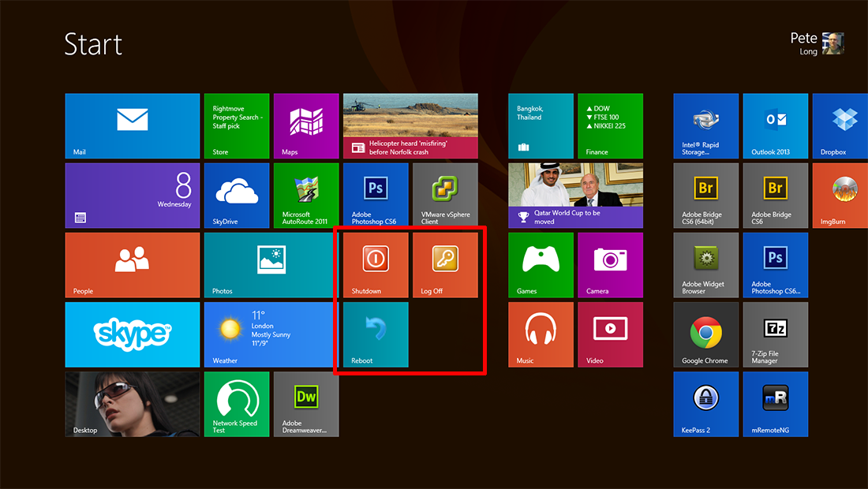Image resolution: width=868 pixels, height=489 pixels.
Task: Run Network Speed Test
Action: (237, 405)
